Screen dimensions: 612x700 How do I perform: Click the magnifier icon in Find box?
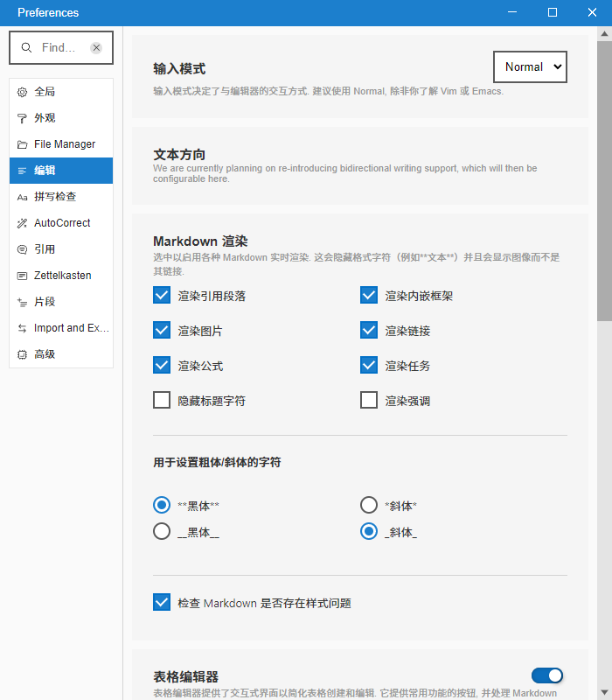pyautogui.click(x=26, y=48)
